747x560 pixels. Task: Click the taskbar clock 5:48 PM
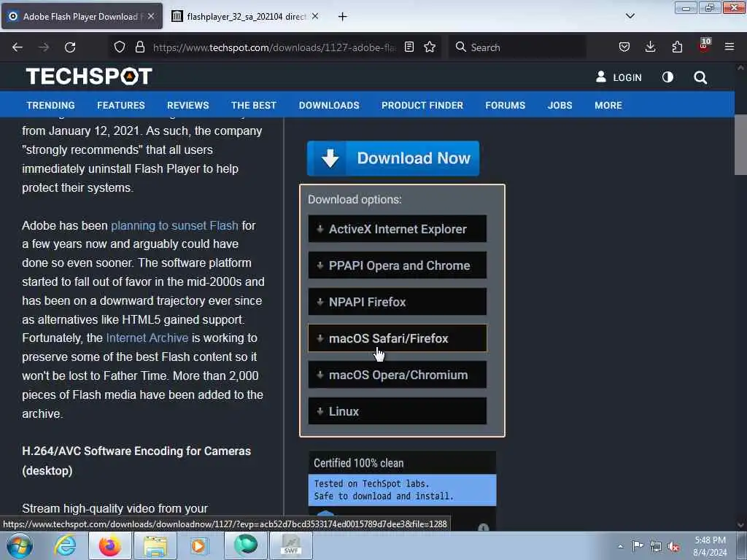tap(710, 546)
